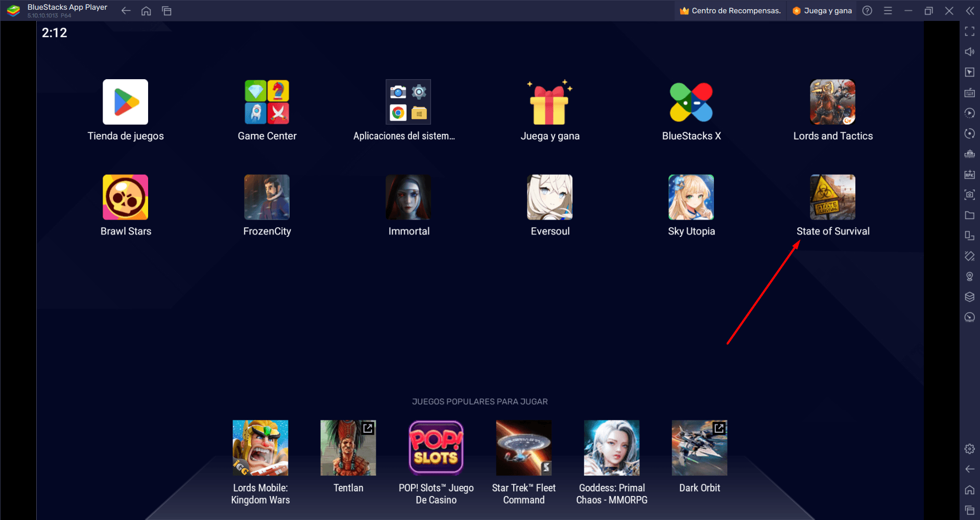Open Eversoul game
Viewport: 980px width, 520px height.
click(549, 197)
